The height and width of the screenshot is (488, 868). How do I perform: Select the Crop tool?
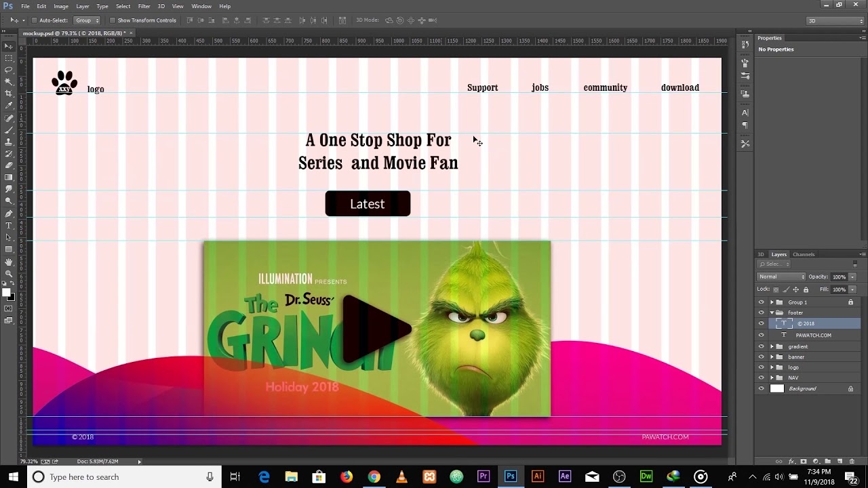8,94
